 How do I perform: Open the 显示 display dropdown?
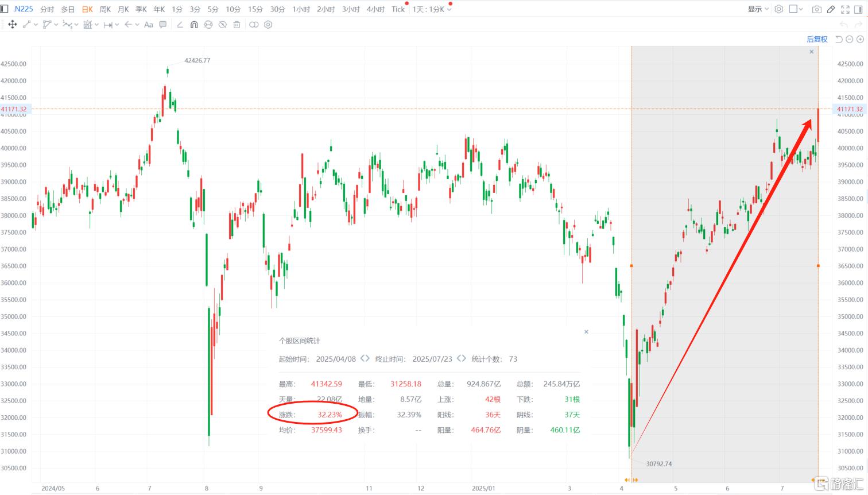(x=758, y=9)
